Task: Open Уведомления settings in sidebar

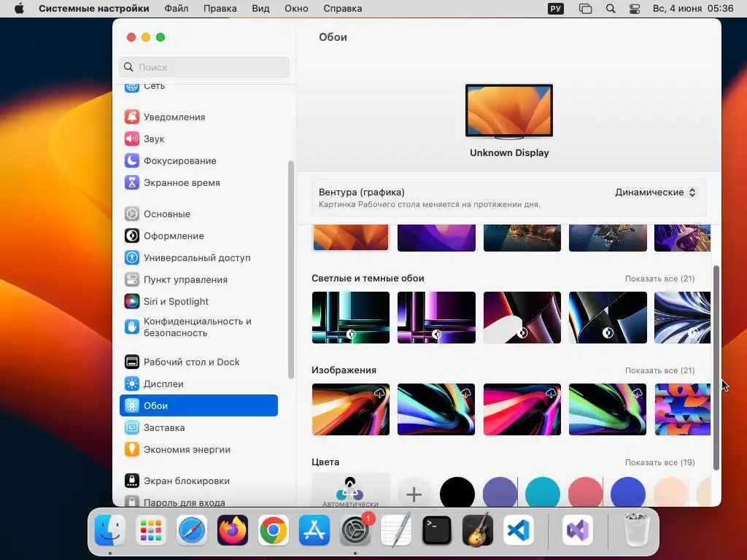Action: pyautogui.click(x=198, y=117)
